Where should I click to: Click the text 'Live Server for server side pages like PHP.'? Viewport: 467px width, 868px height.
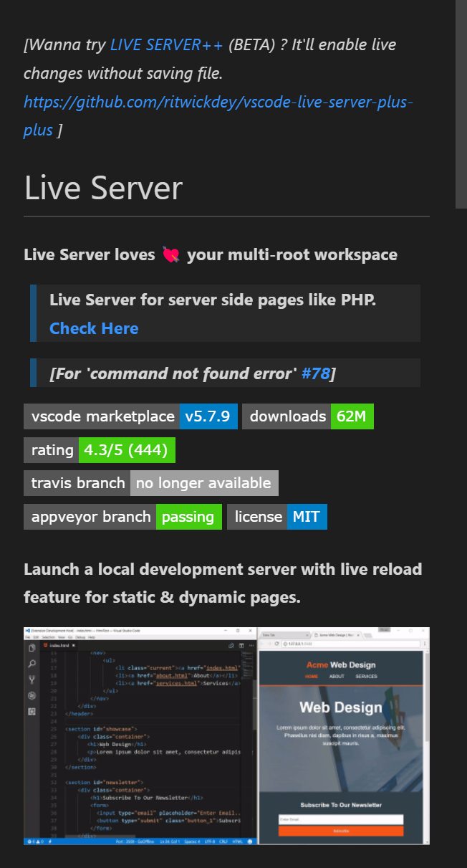pos(213,300)
